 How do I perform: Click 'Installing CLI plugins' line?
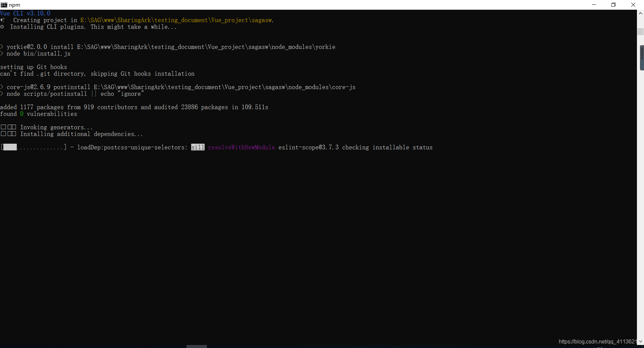[x=89, y=27]
